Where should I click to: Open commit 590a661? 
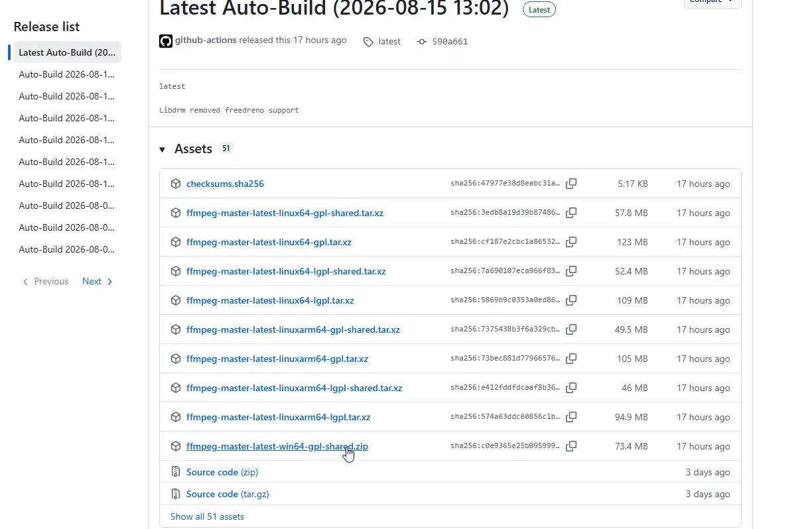pyautogui.click(x=450, y=41)
